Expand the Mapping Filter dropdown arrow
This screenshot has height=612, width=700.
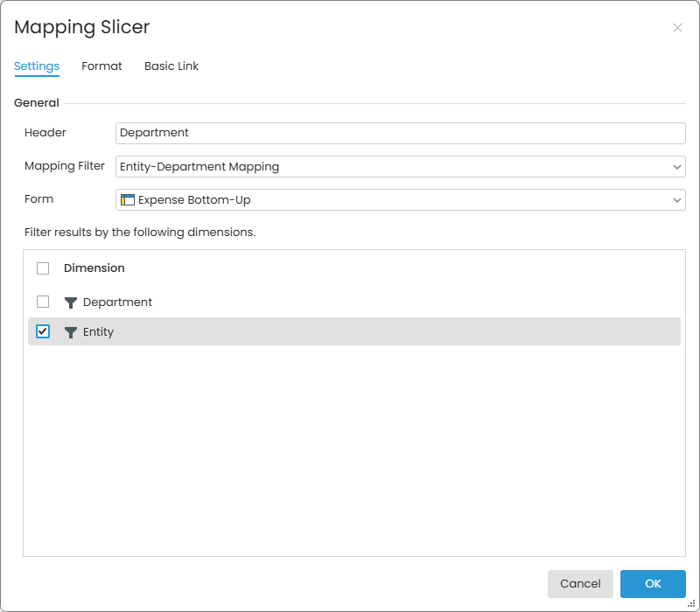(x=677, y=167)
